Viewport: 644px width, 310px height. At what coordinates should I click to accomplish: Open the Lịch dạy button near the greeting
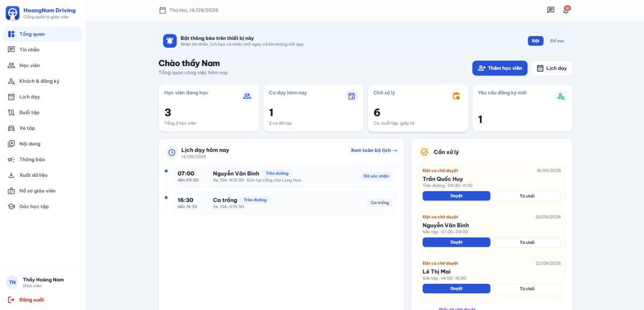pyautogui.click(x=552, y=68)
